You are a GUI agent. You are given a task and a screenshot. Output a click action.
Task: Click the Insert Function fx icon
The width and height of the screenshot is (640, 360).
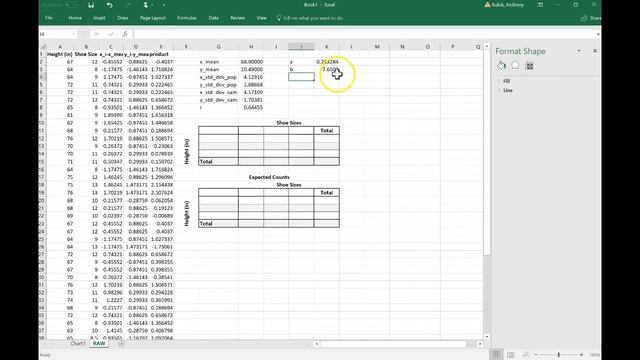pos(125,34)
